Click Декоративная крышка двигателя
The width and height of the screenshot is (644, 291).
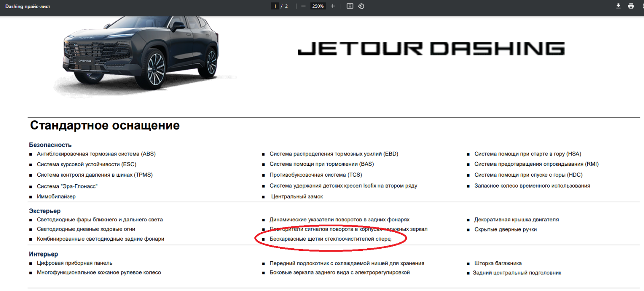[x=516, y=219]
